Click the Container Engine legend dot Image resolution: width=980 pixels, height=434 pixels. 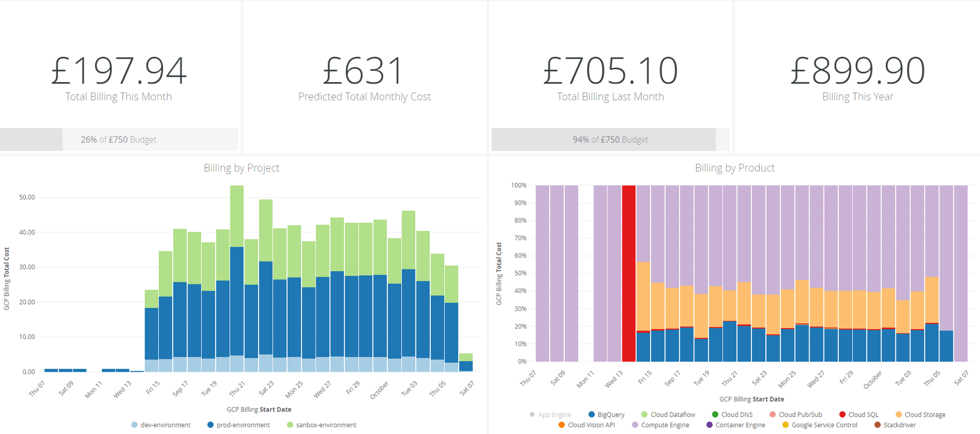coord(709,425)
